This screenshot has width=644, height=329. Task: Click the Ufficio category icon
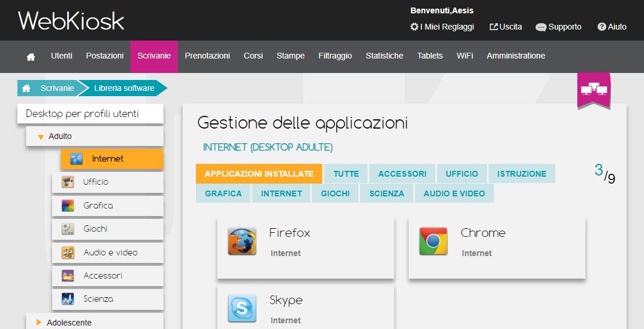(x=68, y=182)
